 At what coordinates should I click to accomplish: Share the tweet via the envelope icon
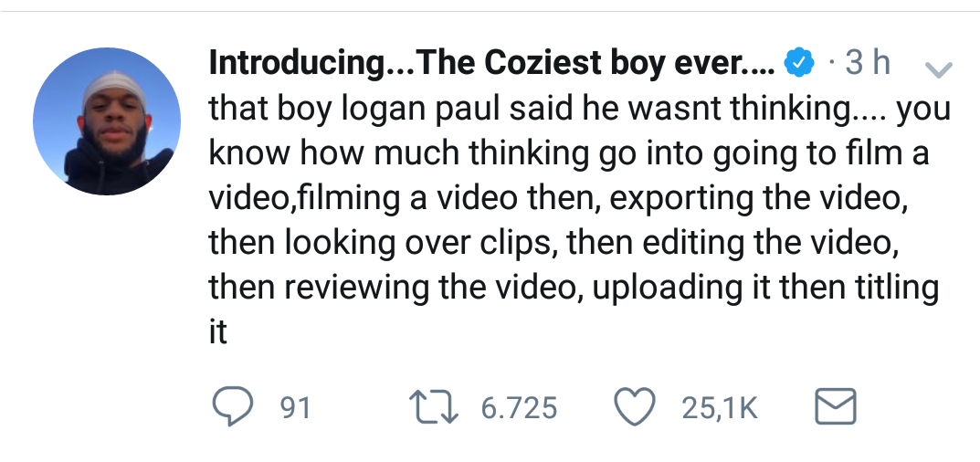(834, 407)
